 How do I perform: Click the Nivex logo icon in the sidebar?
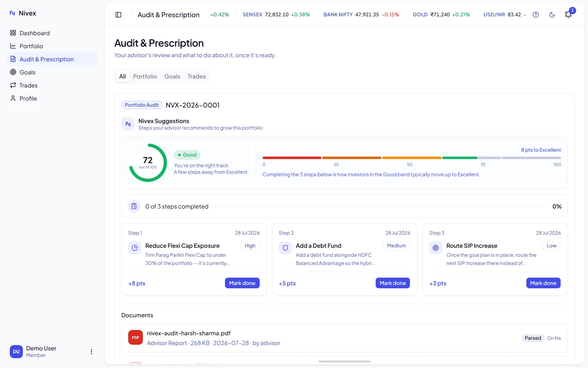[12, 13]
